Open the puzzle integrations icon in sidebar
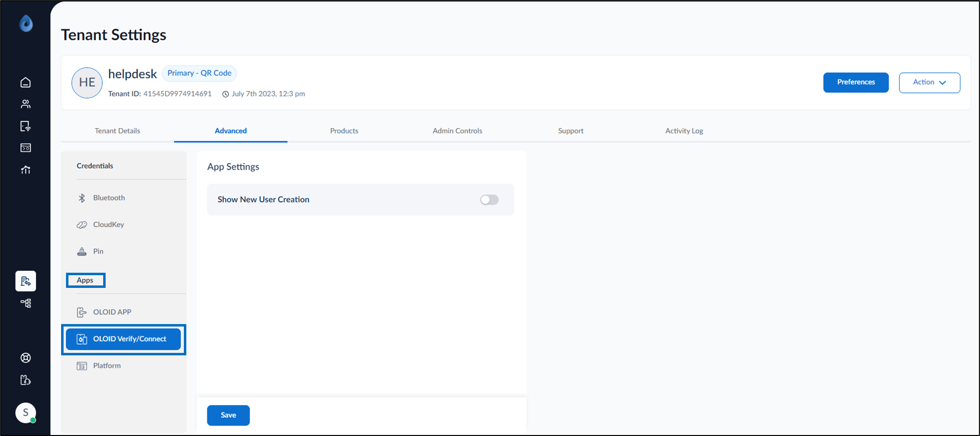This screenshot has height=436, width=980. coord(25,380)
